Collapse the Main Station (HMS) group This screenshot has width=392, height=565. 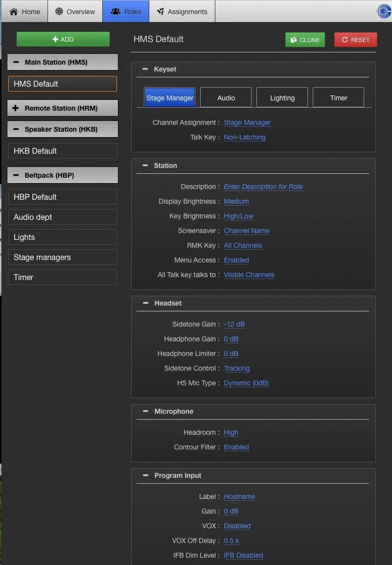click(x=63, y=62)
